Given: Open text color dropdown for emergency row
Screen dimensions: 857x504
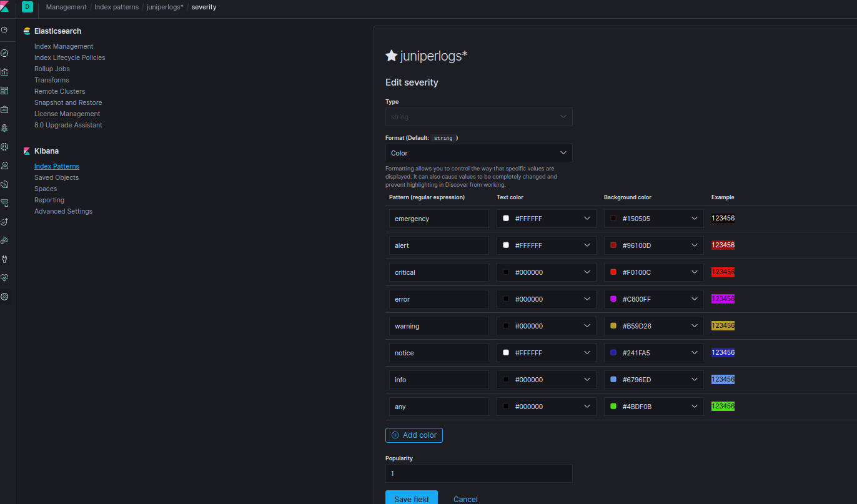Looking at the screenshot, I should (547, 219).
